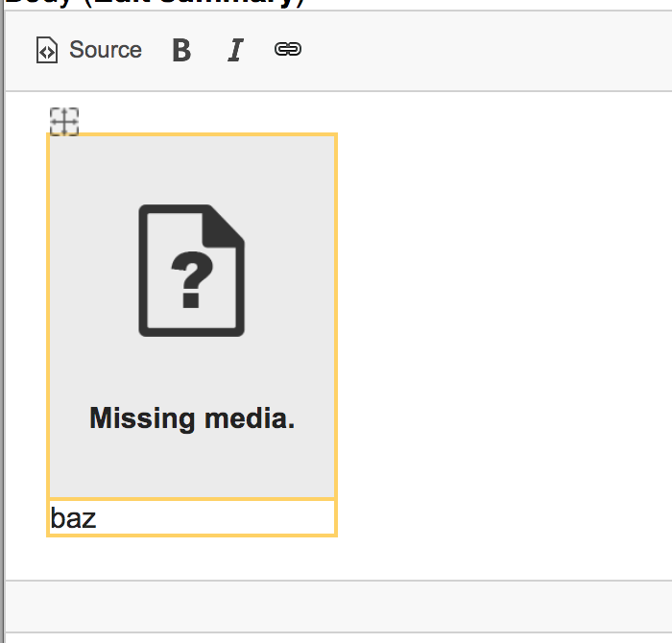
Task: Place cursor right after the word baz
Action: (97, 518)
